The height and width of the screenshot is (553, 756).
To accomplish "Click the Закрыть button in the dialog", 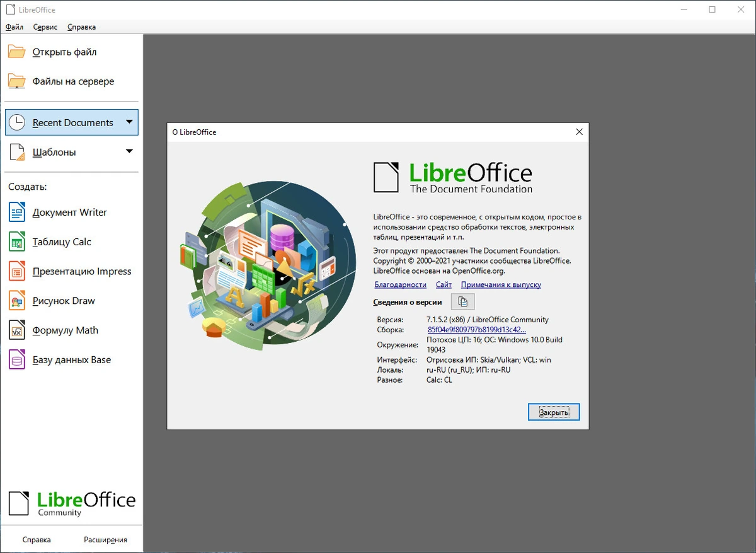I will point(554,412).
